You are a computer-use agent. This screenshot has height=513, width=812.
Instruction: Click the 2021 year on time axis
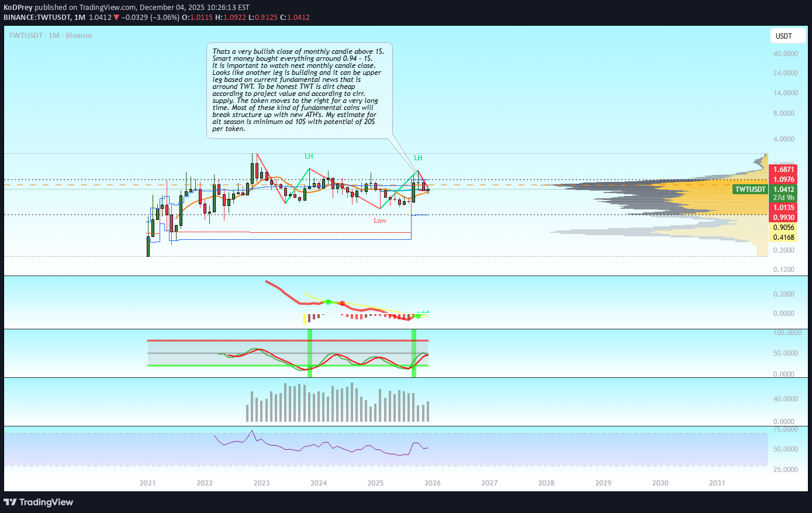(148, 483)
